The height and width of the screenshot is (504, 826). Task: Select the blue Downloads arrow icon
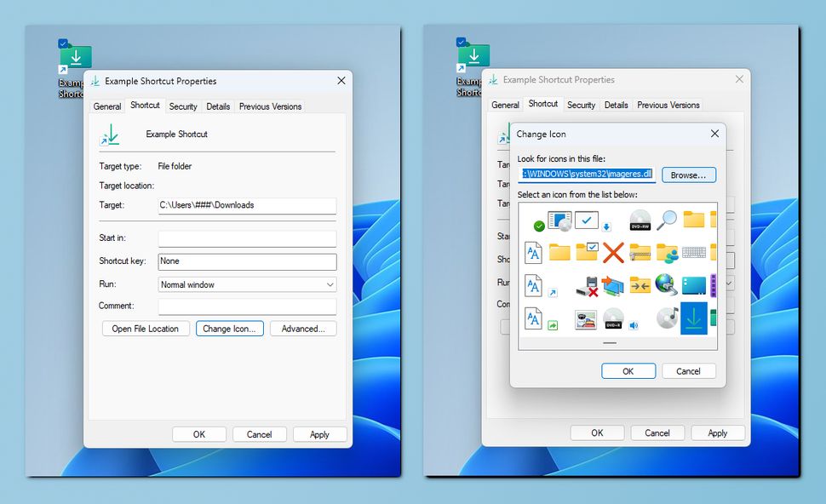694,318
